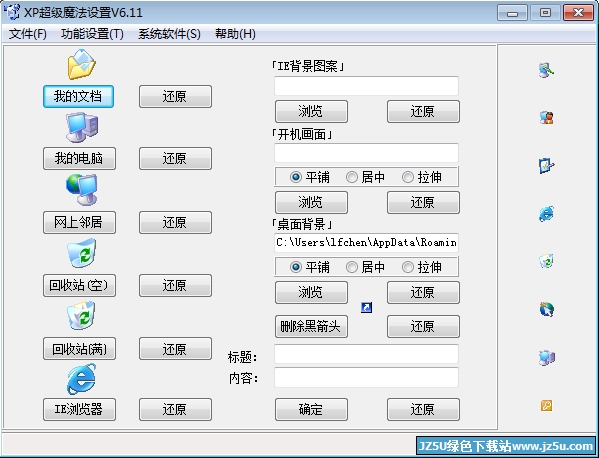Screen dimensions: 599x458
Task: Click the My Computer monitor icon
Action: (x=82, y=127)
